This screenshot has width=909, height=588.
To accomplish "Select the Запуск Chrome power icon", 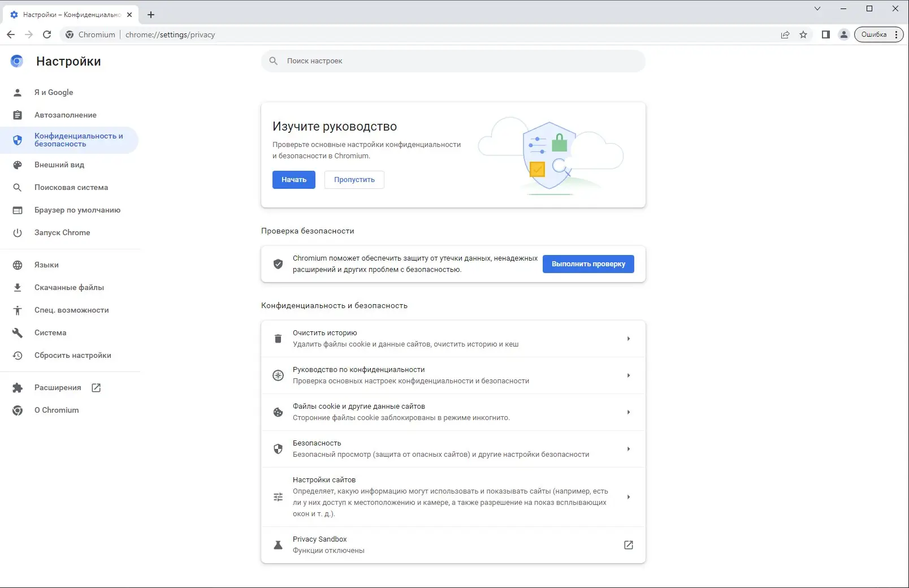I will click(18, 232).
